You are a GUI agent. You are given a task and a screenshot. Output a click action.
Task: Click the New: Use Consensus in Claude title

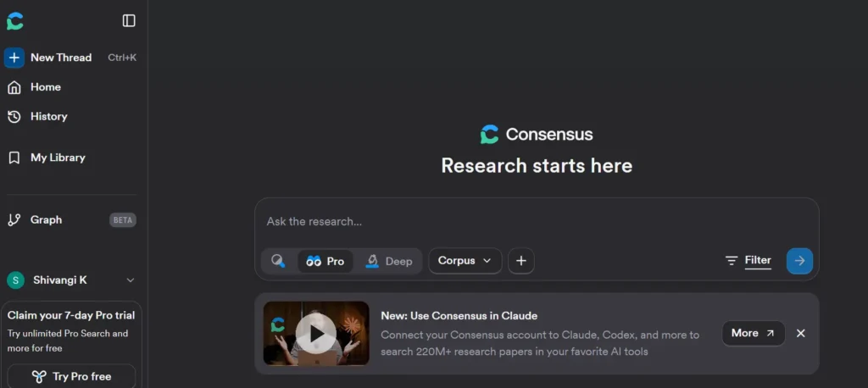point(459,316)
